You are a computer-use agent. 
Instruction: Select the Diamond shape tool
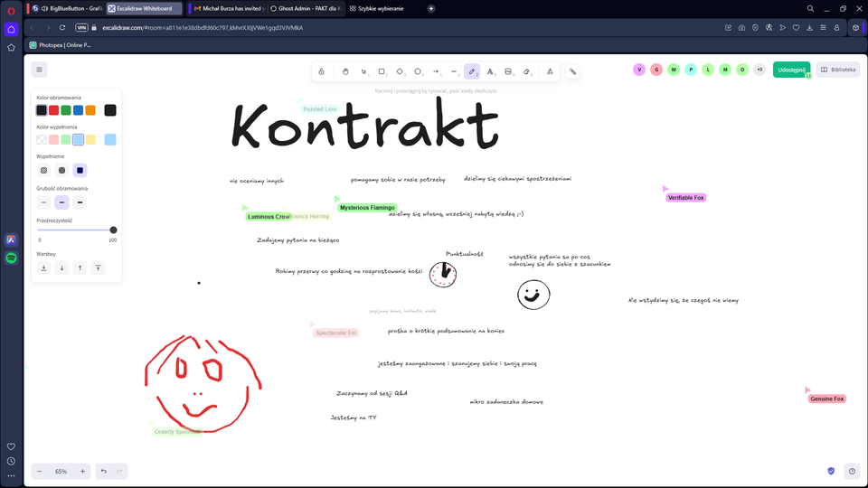[400, 71]
